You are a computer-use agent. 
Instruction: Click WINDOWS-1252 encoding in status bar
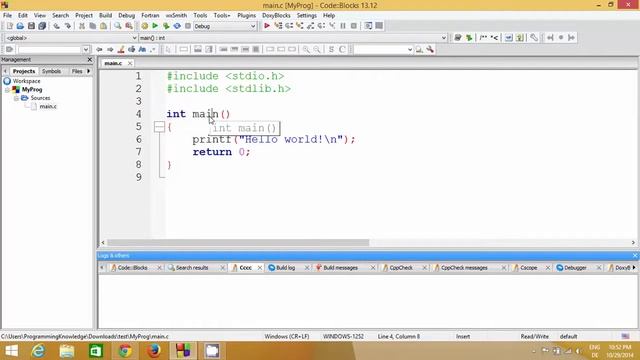tap(343, 337)
